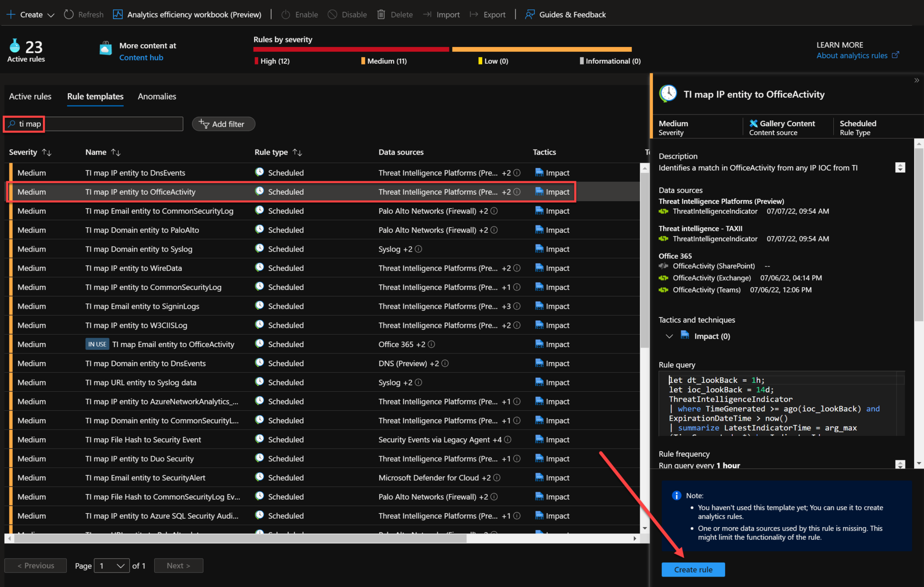The width and height of the screenshot is (924, 587).
Task: Click the Impact tactic icon on DnsEvents rule row
Action: 540,172
